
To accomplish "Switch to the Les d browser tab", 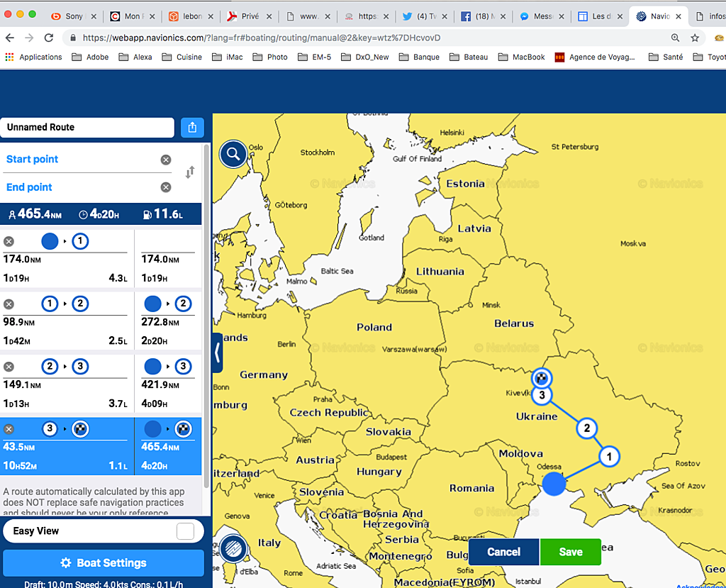I will point(601,16).
